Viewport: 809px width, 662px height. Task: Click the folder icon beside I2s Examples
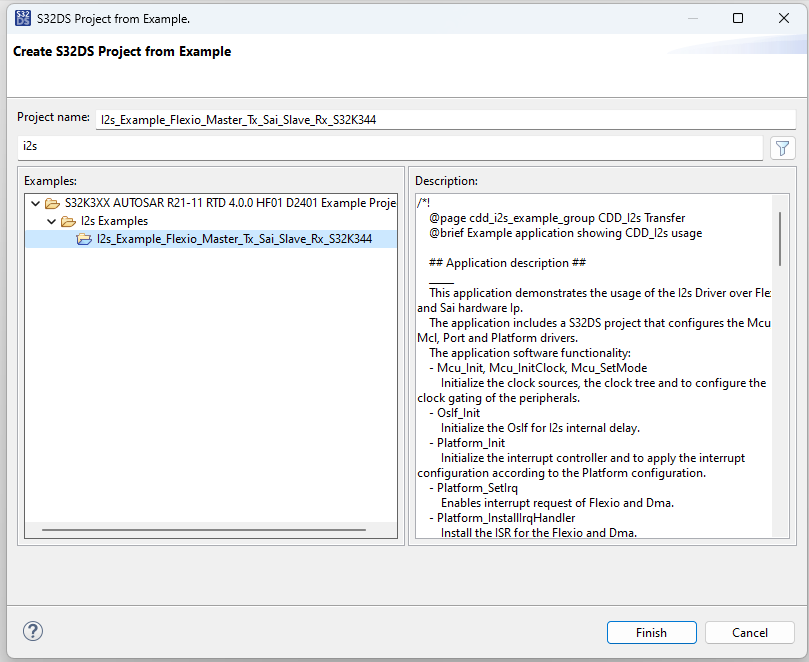(67, 220)
